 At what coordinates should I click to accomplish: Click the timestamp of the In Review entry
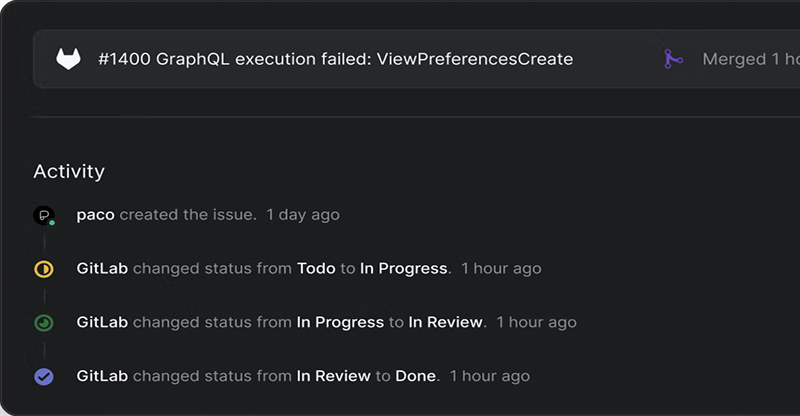pos(537,322)
